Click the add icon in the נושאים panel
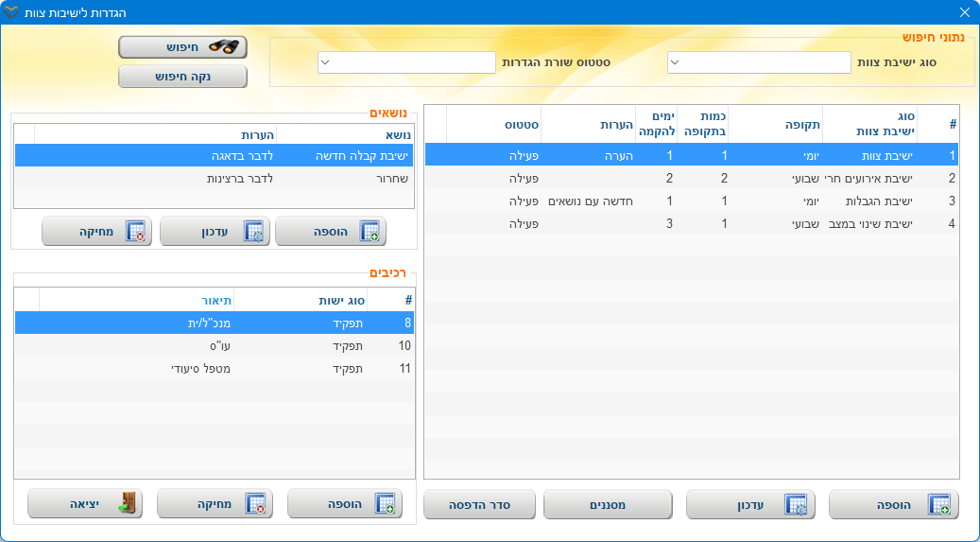Viewport: 980px width, 542px height. (x=370, y=232)
